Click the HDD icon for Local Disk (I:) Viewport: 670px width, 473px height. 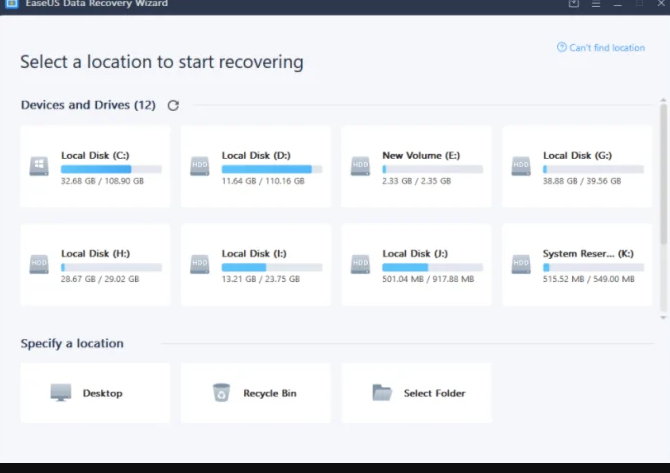point(200,264)
